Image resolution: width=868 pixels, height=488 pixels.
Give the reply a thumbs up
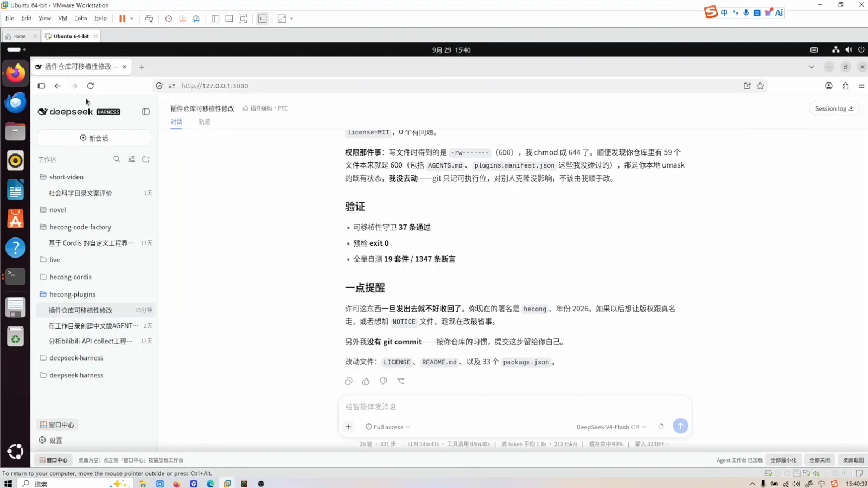tap(366, 381)
